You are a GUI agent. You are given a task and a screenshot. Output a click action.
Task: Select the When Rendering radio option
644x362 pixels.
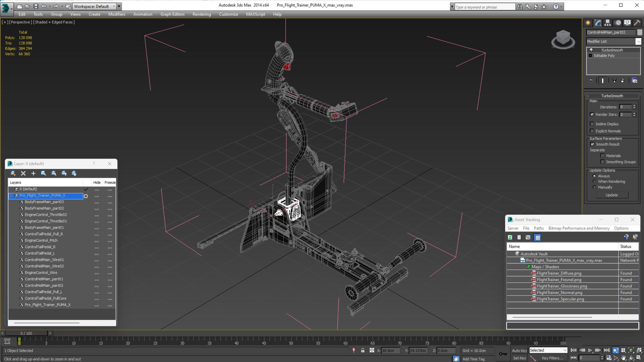pos(594,181)
